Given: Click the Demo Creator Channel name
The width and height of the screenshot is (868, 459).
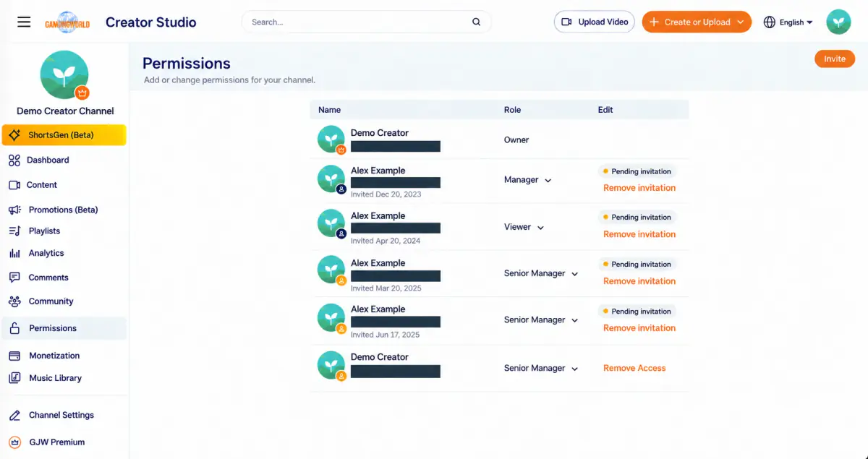Looking at the screenshot, I should (65, 111).
